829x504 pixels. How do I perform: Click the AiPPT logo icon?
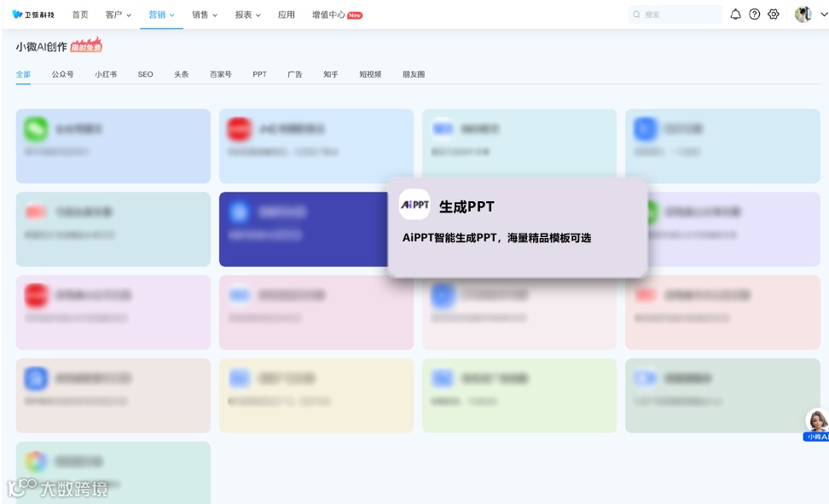pos(414,205)
